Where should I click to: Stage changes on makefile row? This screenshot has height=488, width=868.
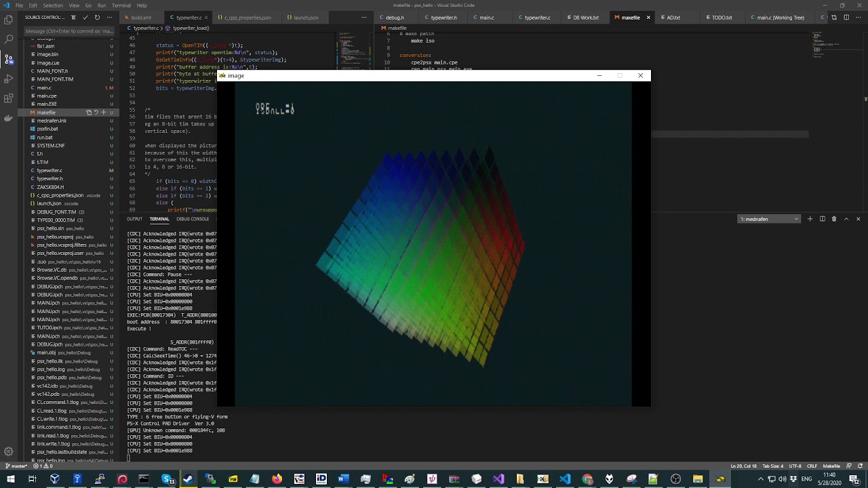coord(103,113)
